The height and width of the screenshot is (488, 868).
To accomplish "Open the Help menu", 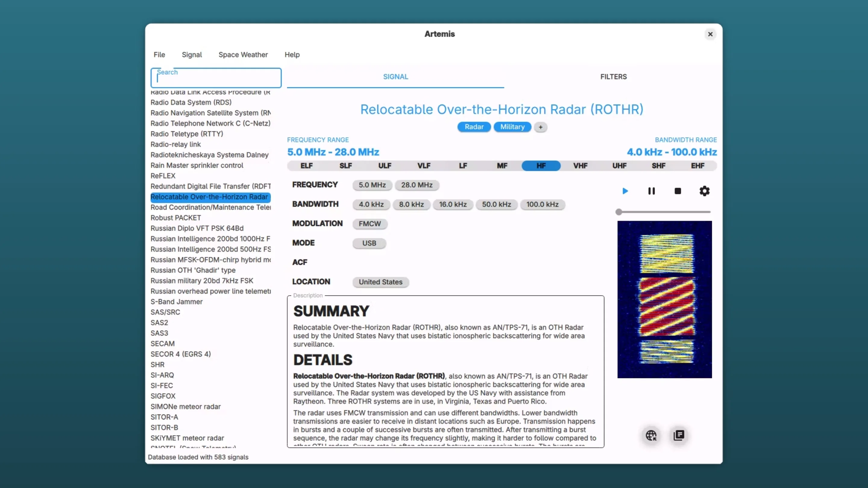I will tap(292, 55).
